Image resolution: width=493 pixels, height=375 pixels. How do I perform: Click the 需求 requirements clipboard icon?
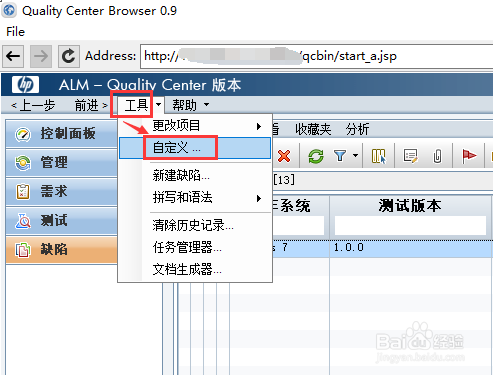(x=23, y=192)
